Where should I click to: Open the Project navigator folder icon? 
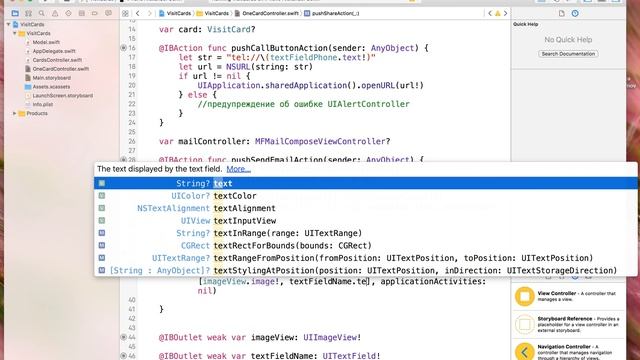click(16, 13)
